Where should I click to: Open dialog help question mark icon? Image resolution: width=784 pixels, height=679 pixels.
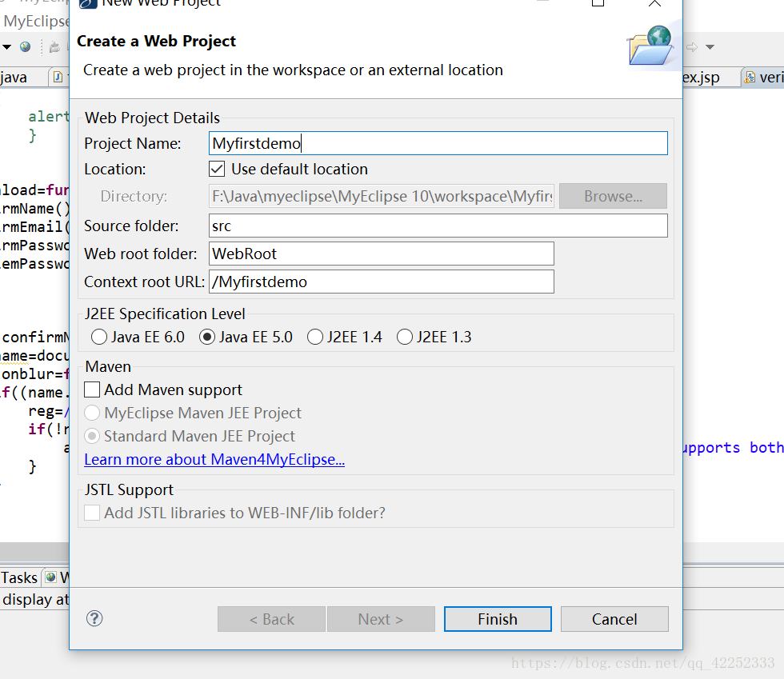coord(94,618)
